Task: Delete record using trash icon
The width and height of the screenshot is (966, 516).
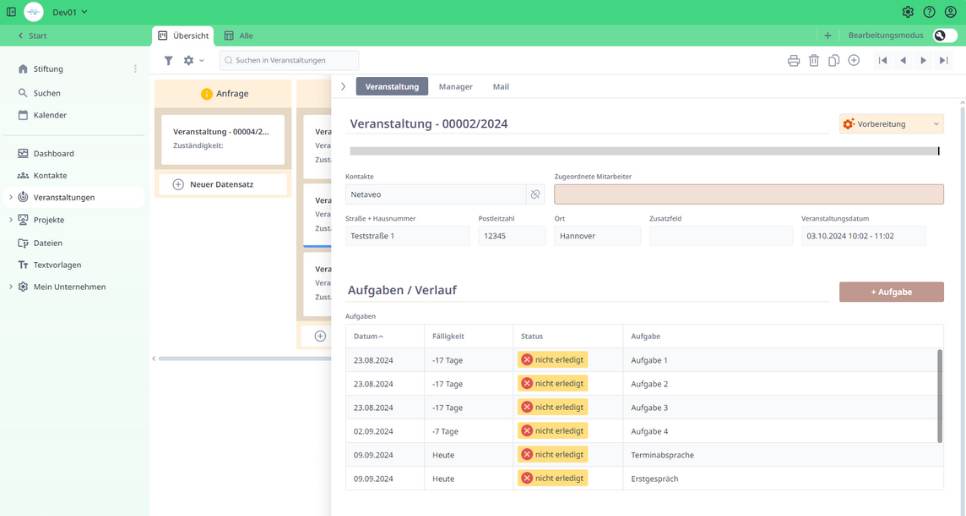Action: pos(814,61)
